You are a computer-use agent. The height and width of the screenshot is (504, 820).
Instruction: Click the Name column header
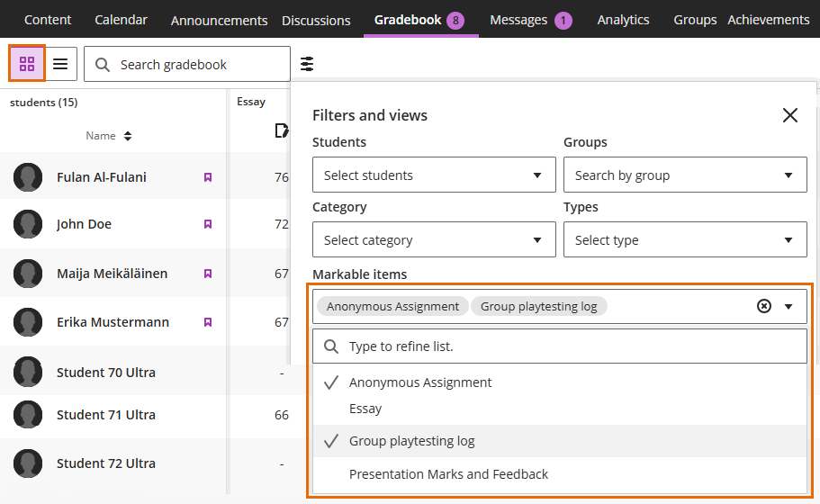point(101,136)
